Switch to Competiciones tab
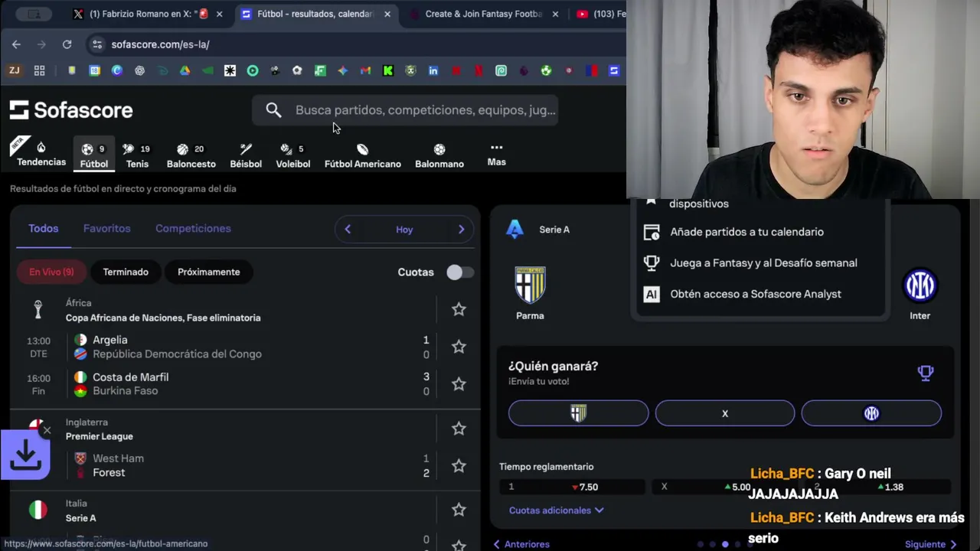Image resolution: width=980 pixels, height=551 pixels. click(193, 228)
